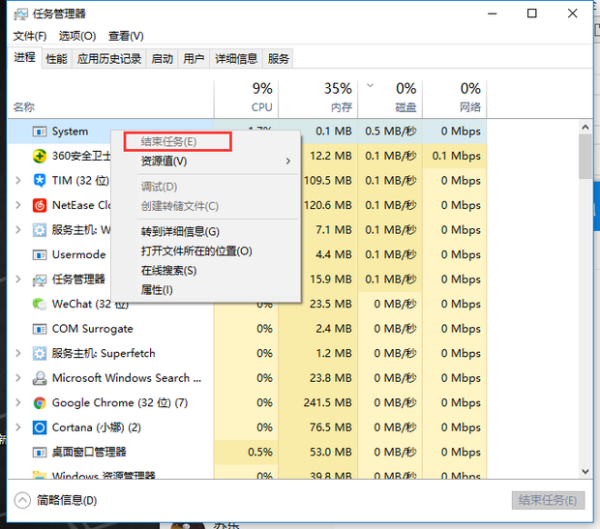
Task: Click the 桌面窗口管理器 process icon
Action: [x=40, y=452]
